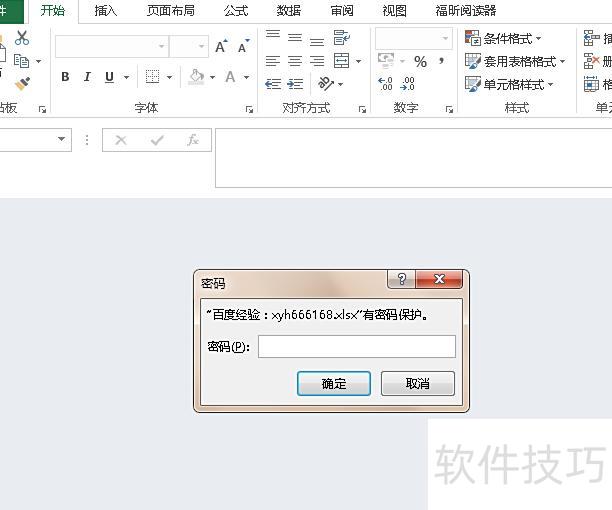Apply Comma Style
This screenshot has height=510, width=612.
(x=441, y=60)
